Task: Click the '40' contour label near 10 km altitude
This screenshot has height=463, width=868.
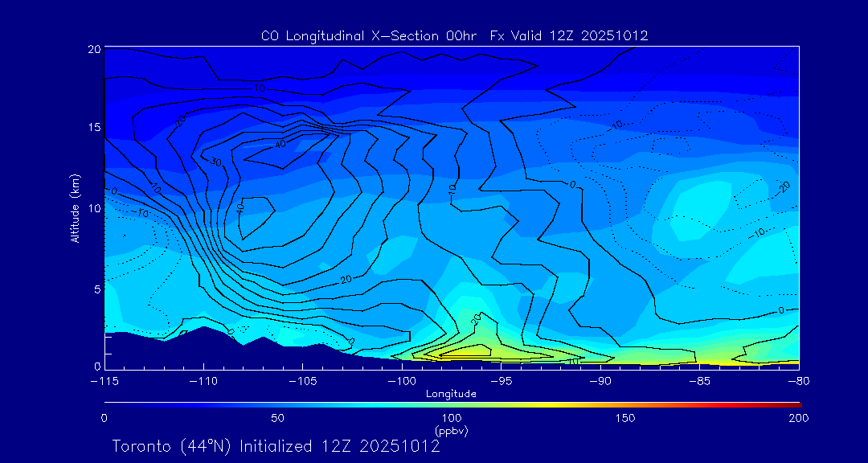Action: click(x=240, y=208)
